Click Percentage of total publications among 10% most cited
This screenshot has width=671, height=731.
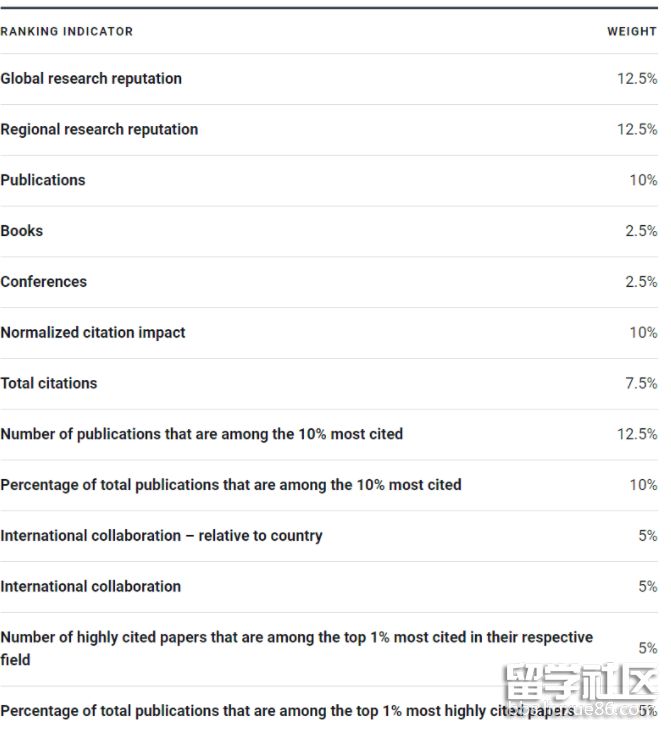pos(231,485)
